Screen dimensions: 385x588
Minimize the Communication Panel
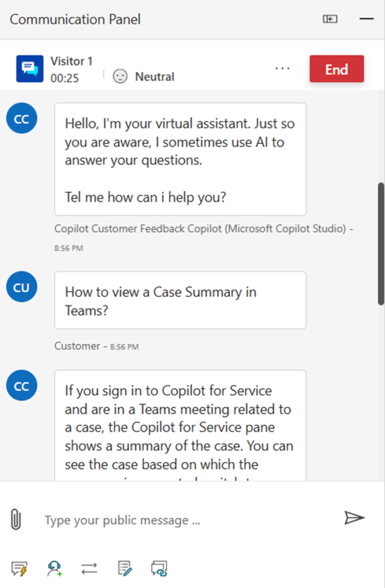tap(366, 19)
